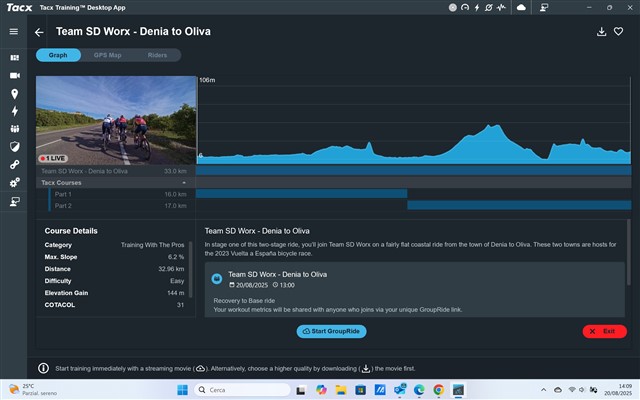Click the Part 2 segment bar
The width and height of the screenshot is (640, 400).
click(519, 205)
